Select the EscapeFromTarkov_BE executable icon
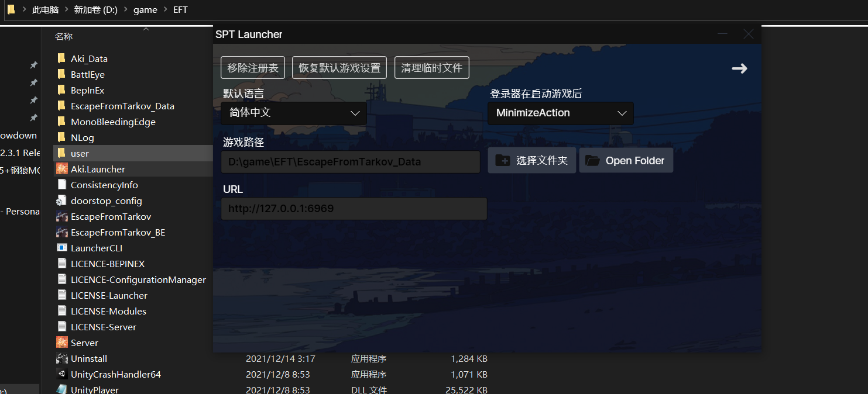 [x=61, y=232]
